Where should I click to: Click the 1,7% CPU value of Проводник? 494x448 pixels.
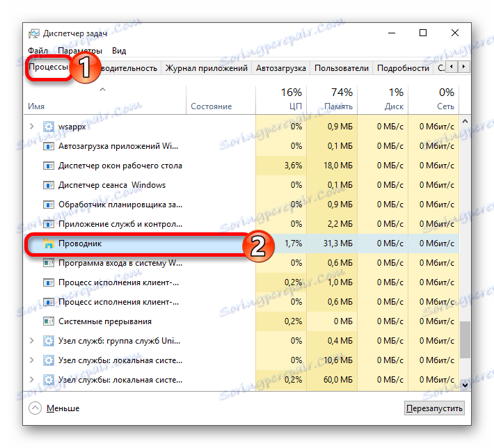[294, 243]
